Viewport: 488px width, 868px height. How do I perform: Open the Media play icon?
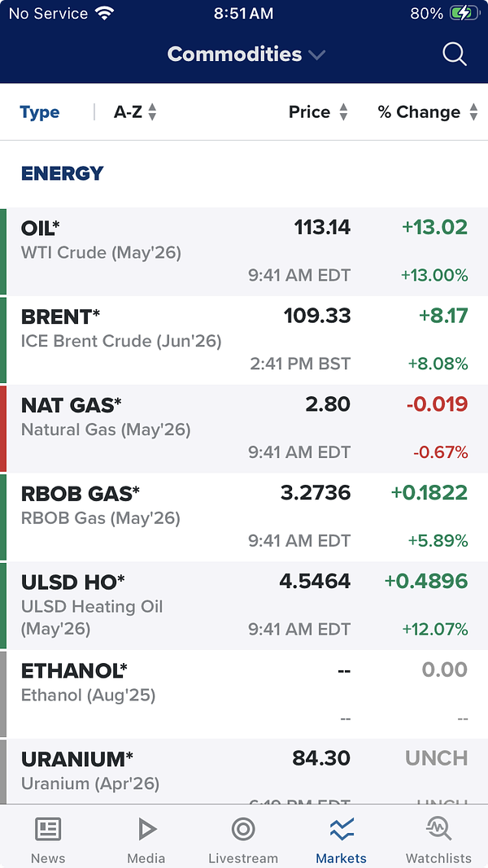pyautogui.click(x=146, y=829)
